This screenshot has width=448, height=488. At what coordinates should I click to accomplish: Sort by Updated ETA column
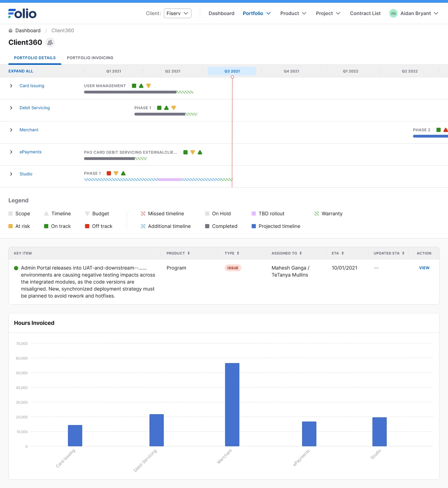403,253
